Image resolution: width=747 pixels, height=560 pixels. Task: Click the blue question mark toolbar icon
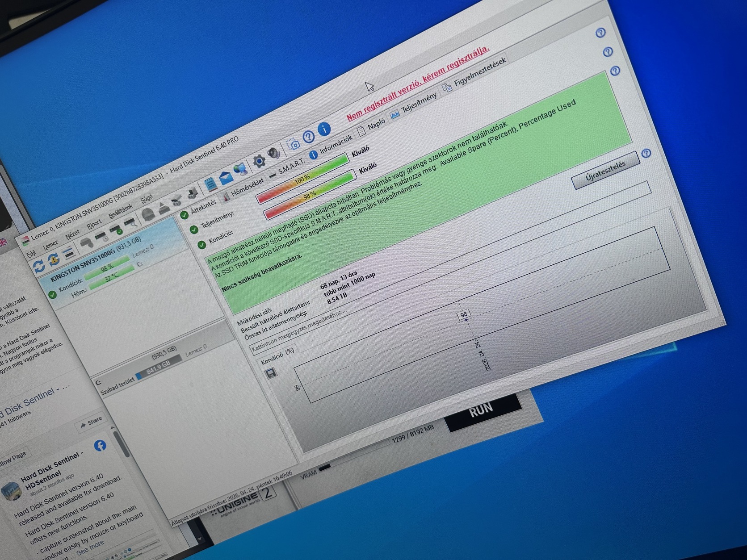(309, 137)
